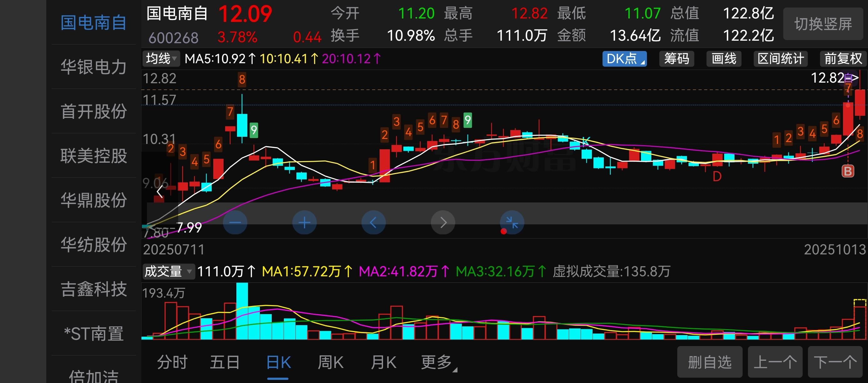Toggle the DK点 indicator

(624, 59)
